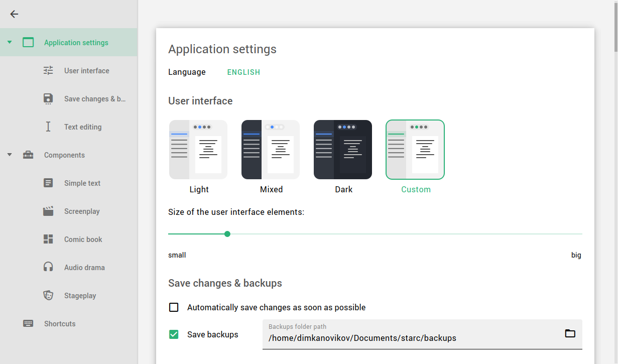618x364 pixels.
Task: Open Save changes & backups section
Action: 69,99
